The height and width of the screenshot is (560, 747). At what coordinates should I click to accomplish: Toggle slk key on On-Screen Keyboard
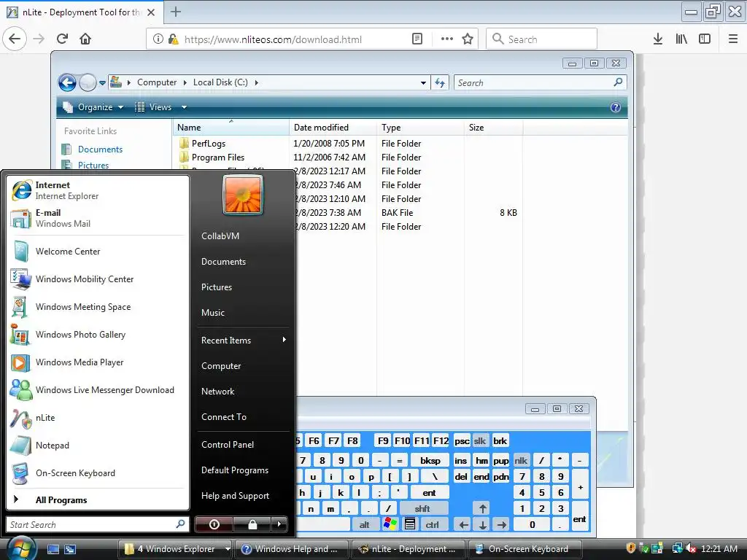[x=480, y=441]
